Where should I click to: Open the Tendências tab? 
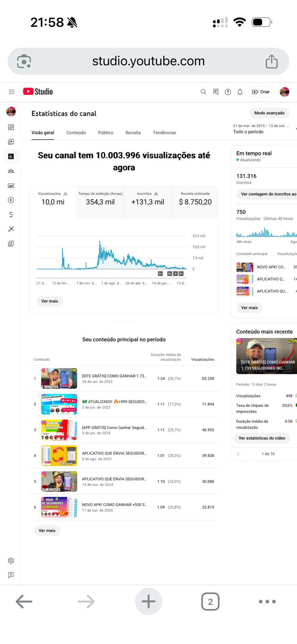tap(164, 132)
